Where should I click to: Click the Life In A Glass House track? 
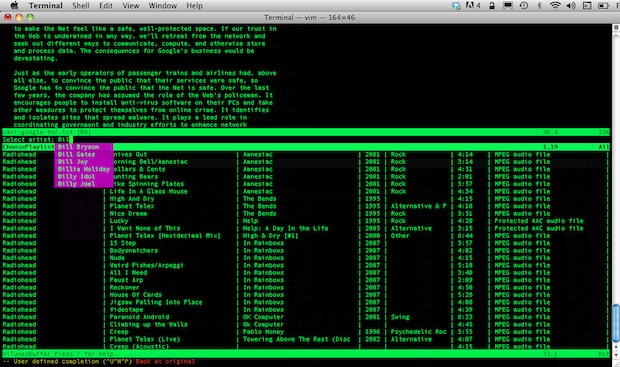tap(148, 191)
